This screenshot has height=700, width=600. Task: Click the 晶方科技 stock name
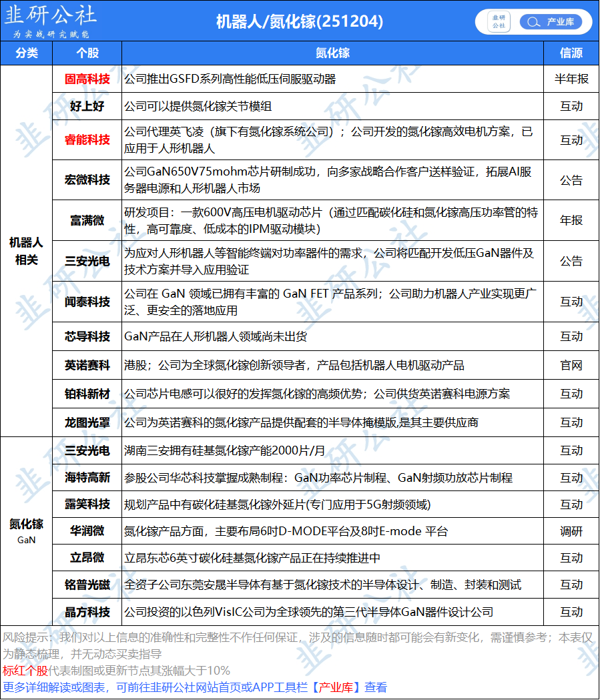[x=87, y=612]
